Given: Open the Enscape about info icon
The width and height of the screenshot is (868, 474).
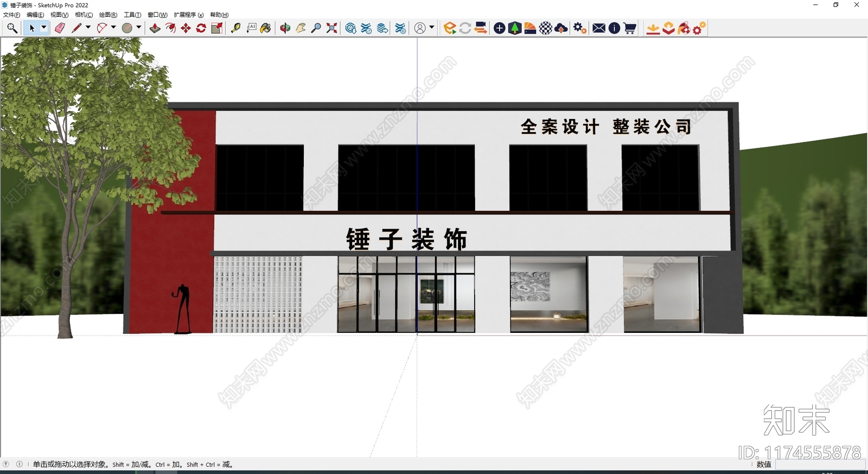Looking at the screenshot, I should 614,28.
